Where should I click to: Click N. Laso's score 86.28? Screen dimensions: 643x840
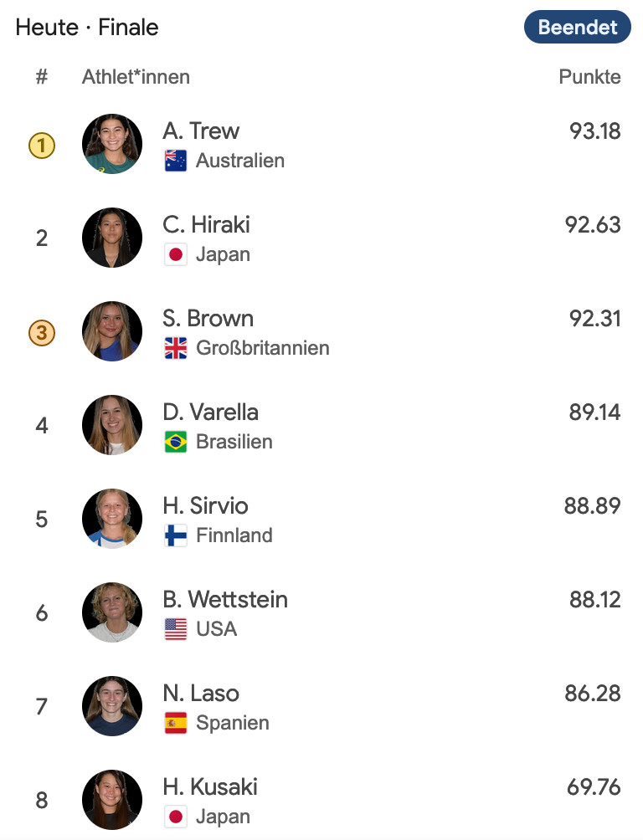point(593,694)
